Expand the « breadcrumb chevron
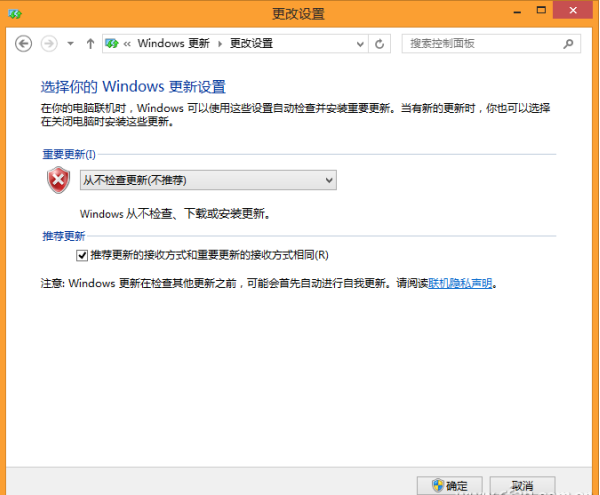 128,44
